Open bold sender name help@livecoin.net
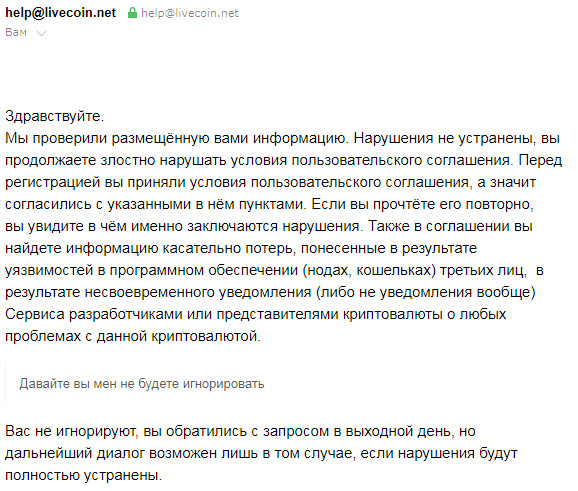Viewport: 578px width, 491px height. tap(61, 13)
